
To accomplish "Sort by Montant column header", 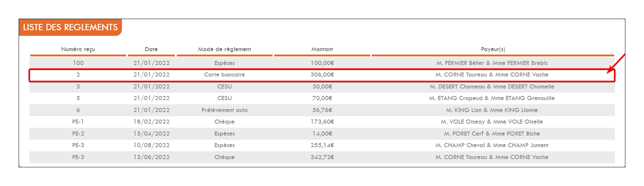I will coord(322,49).
